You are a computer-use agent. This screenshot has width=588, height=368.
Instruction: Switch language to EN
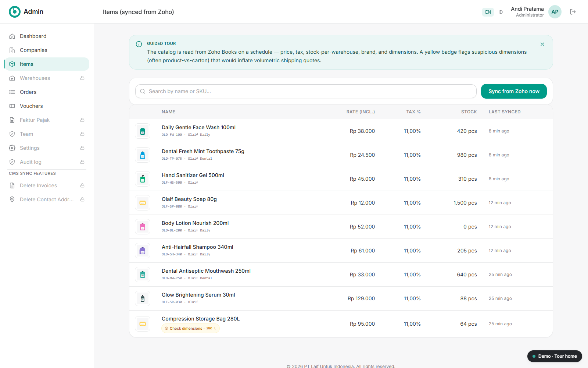[x=488, y=12]
